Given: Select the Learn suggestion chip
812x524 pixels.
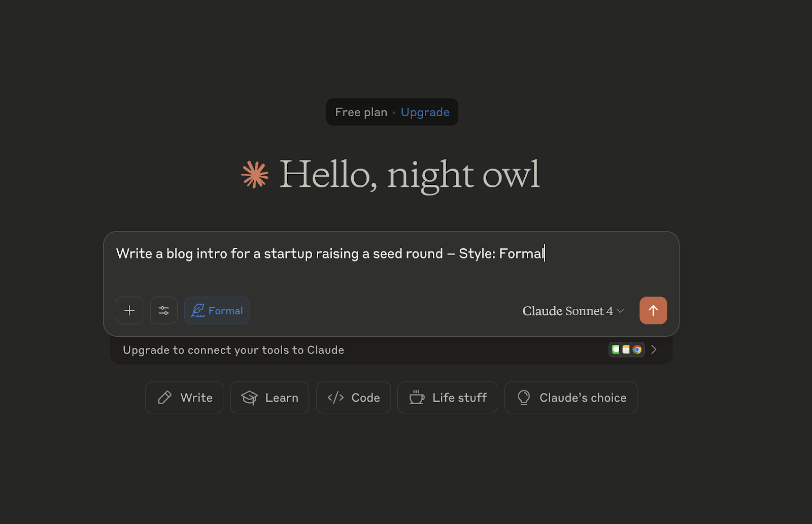Looking at the screenshot, I should (269, 398).
